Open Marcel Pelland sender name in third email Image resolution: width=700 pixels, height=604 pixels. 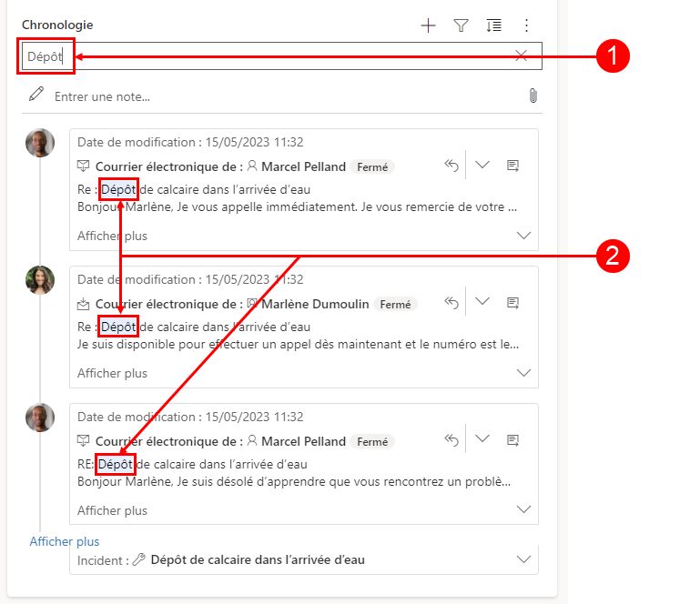pos(303,441)
